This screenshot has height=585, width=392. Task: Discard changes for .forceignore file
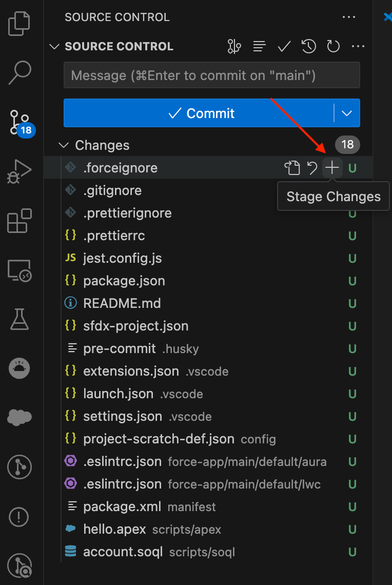click(x=312, y=168)
